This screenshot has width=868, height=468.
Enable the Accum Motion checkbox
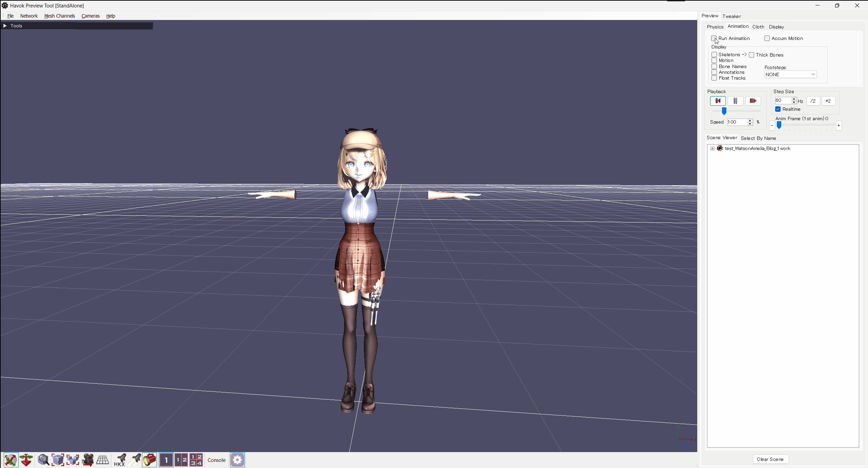point(767,38)
